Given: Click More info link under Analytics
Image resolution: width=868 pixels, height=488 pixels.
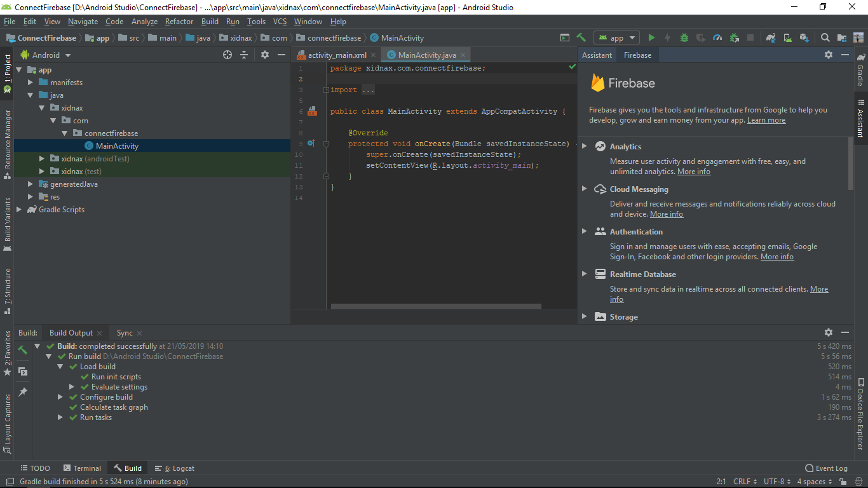Looking at the screenshot, I should (x=694, y=172).
